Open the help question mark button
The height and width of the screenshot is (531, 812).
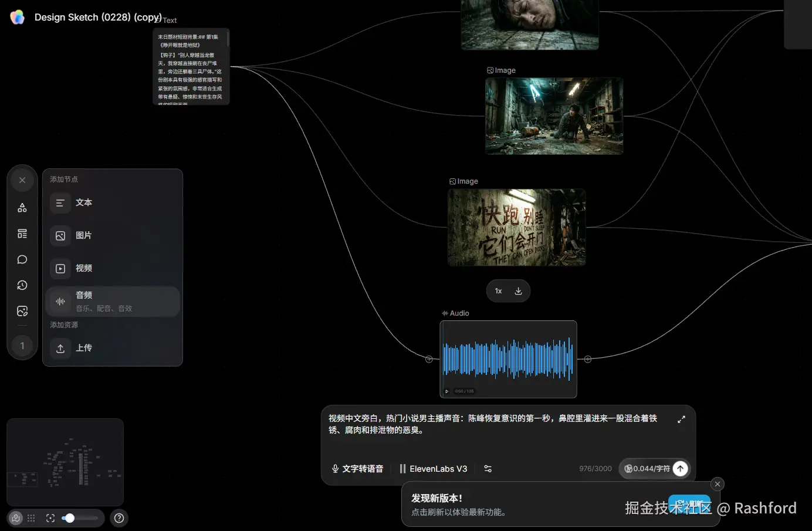click(x=119, y=518)
